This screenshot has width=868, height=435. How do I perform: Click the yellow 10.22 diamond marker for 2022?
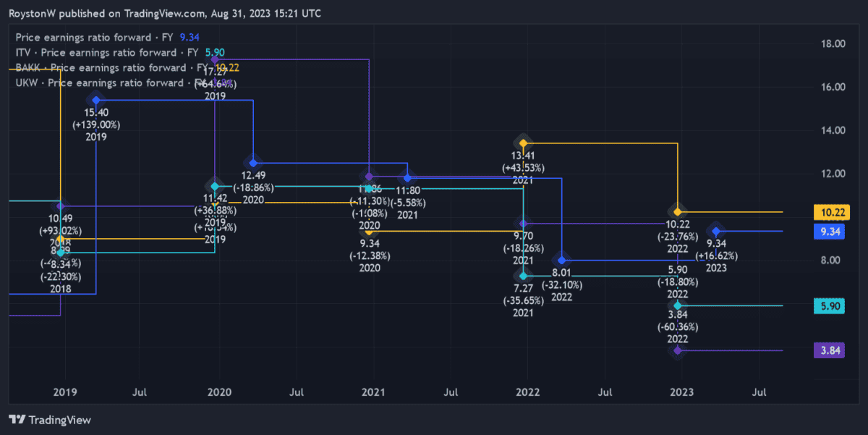click(678, 212)
